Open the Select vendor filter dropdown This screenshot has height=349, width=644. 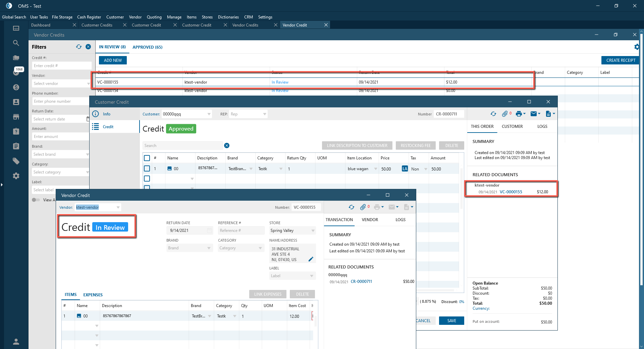coord(88,84)
